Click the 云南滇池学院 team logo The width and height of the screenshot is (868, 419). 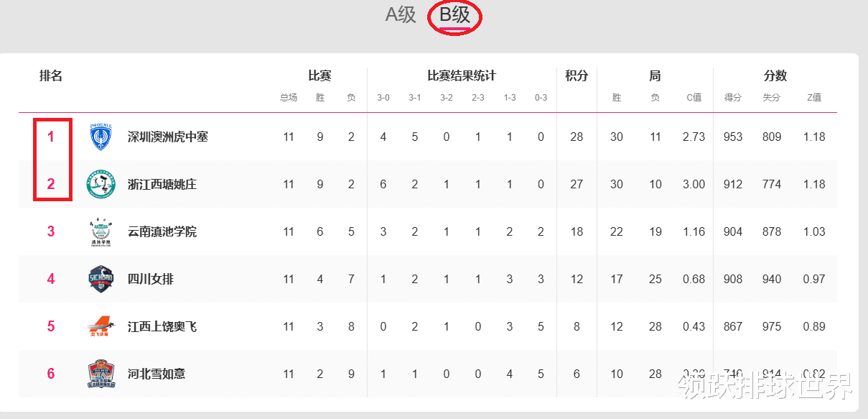point(101,231)
